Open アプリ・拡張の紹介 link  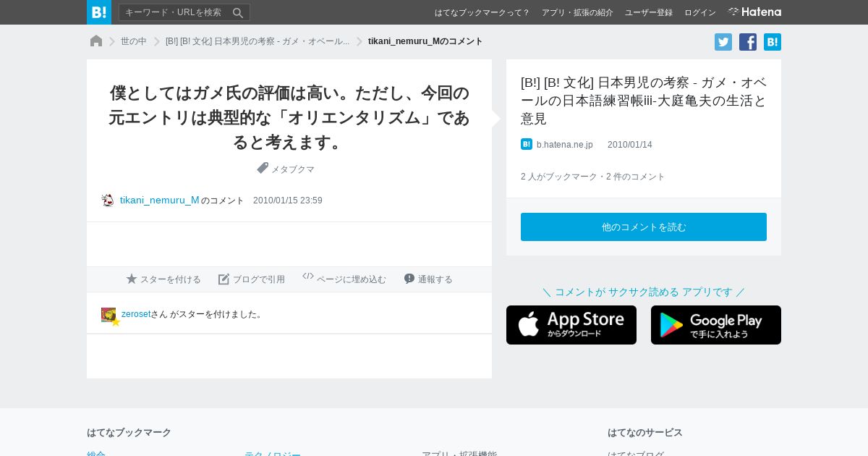pos(577,12)
